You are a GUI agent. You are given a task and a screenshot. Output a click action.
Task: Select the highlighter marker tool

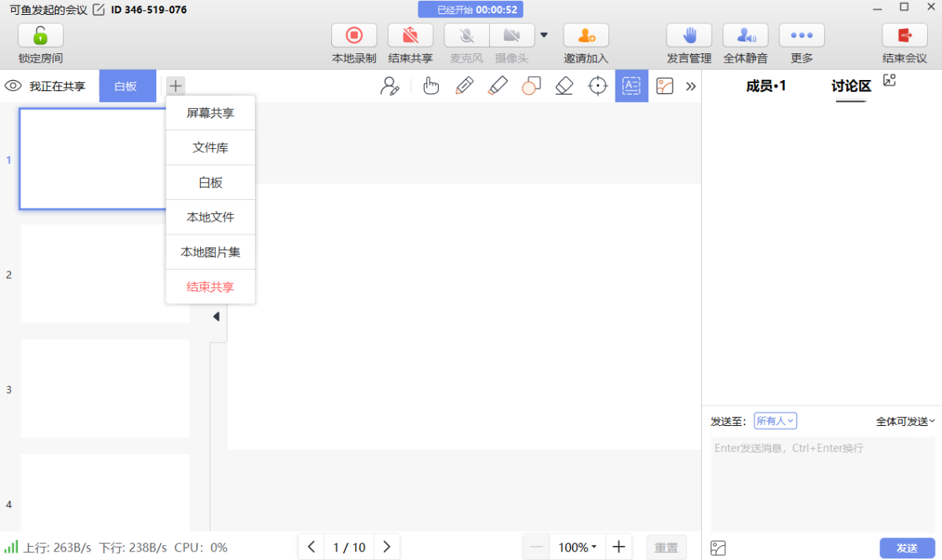(498, 85)
